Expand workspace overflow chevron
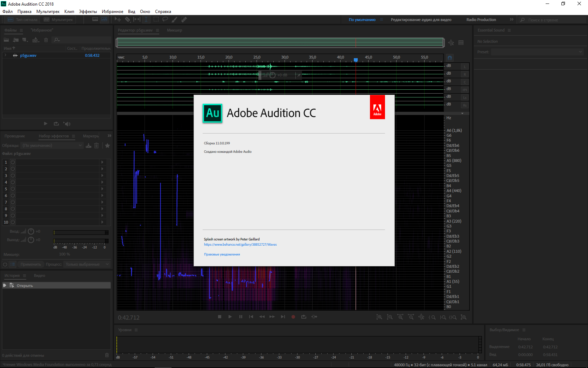 pyautogui.click(x=511, y=20)
